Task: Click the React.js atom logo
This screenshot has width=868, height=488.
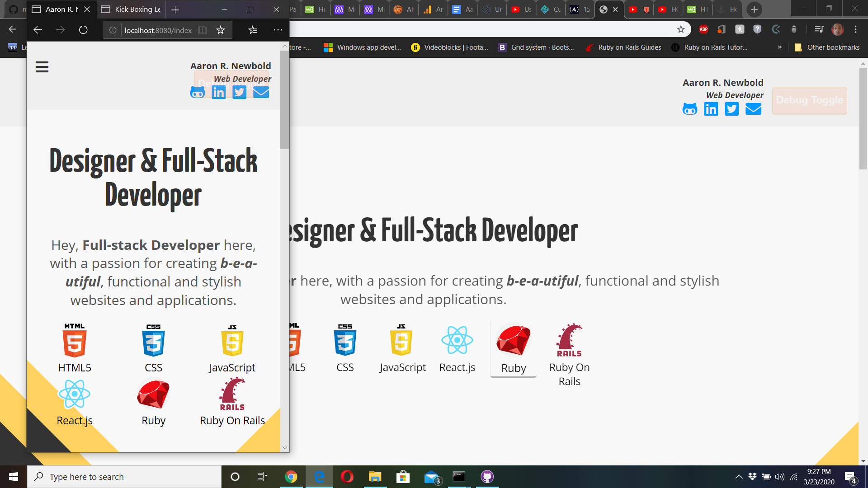Action: coord(75,394)
